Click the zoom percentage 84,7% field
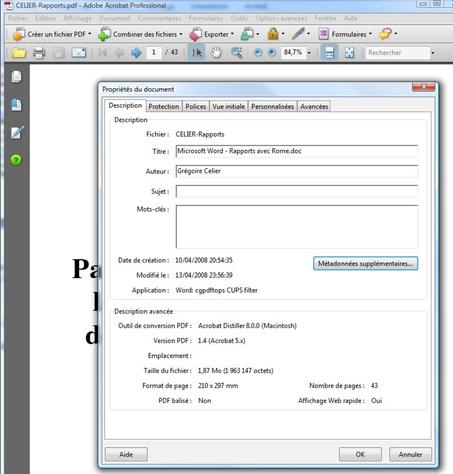Viewport: 453px width, 474px height. pos(293,52)
